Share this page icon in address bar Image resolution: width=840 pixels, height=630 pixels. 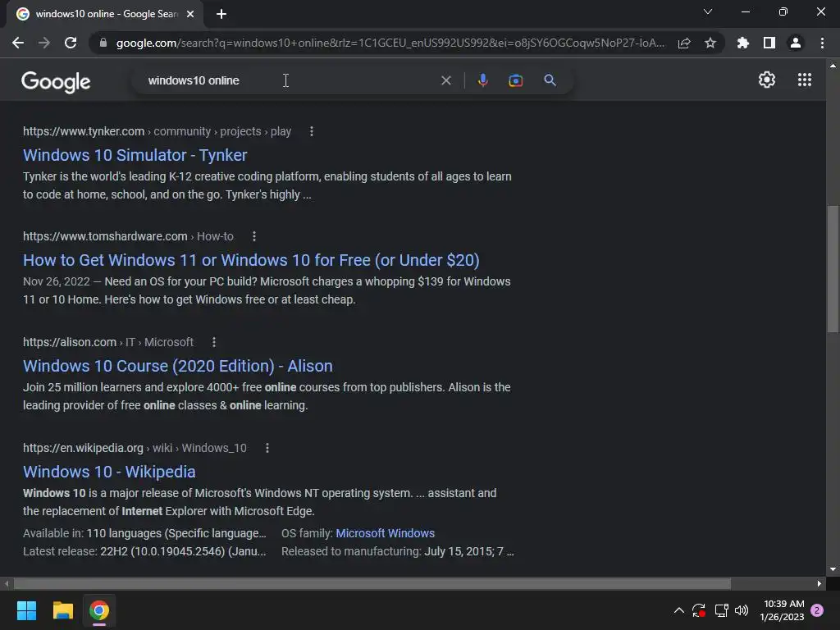[x=684, y=43]
